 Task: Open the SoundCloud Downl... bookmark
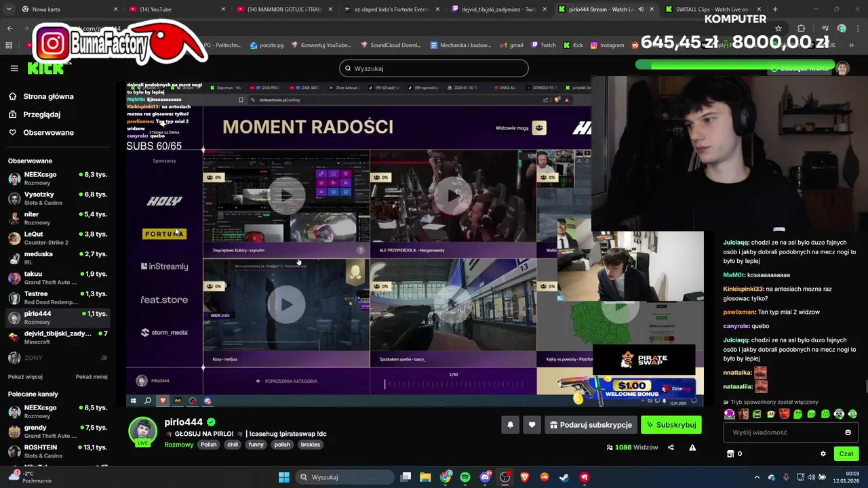click(391, 45)
